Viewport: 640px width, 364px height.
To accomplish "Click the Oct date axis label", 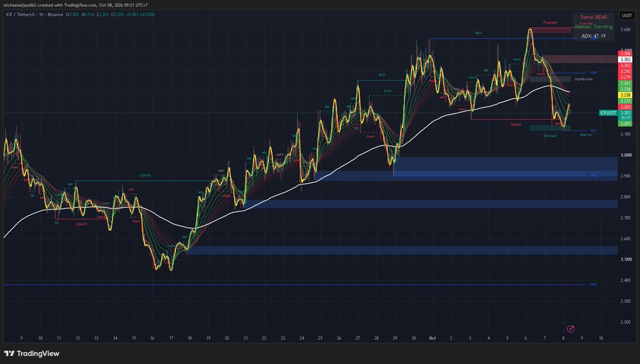I will coord(432,338).
